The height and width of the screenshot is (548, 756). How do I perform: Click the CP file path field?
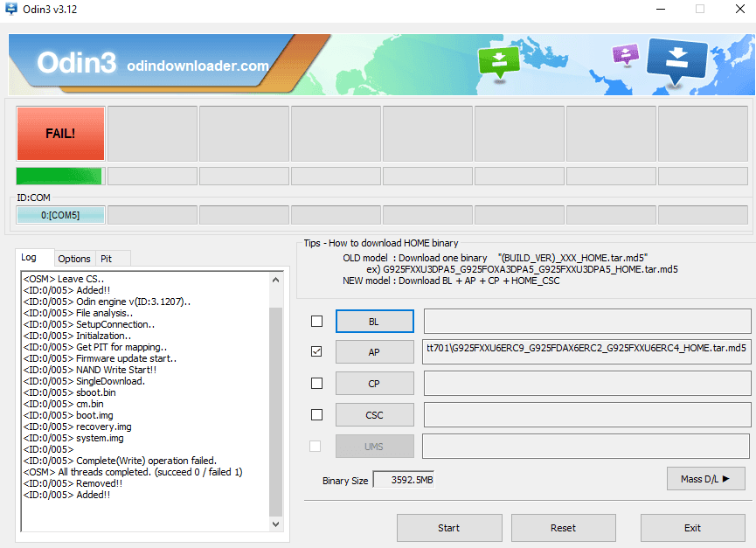[587, 383]
